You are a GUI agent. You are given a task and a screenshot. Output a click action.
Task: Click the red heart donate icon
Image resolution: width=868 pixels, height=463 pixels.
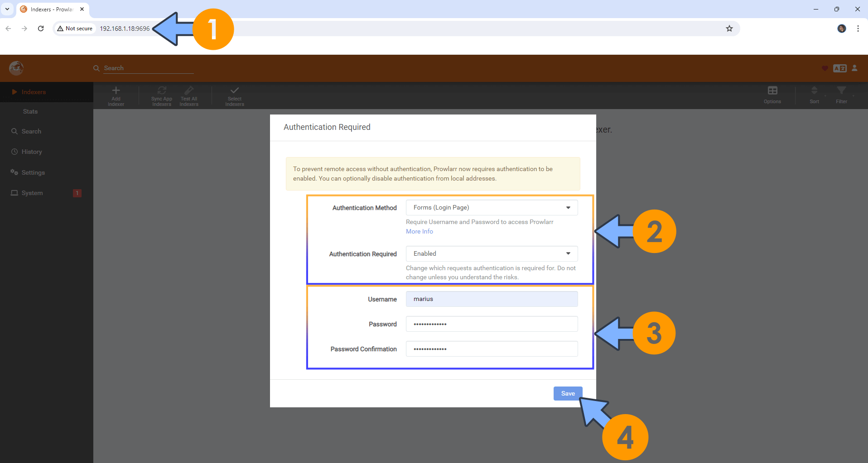point(825,68)
